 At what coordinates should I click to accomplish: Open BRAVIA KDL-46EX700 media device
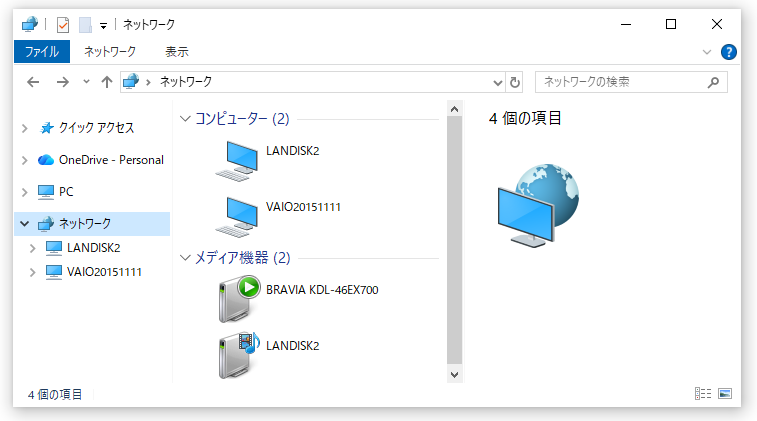click(238, 297)
